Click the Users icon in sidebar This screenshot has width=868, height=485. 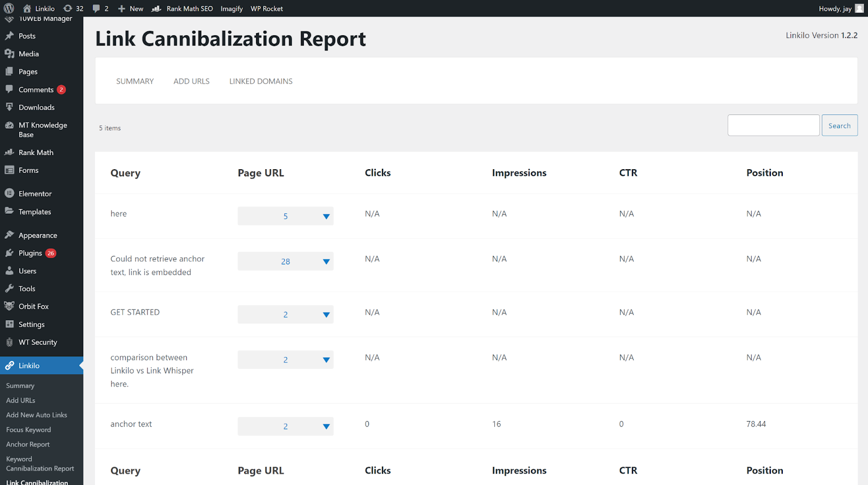coord(9,271)
